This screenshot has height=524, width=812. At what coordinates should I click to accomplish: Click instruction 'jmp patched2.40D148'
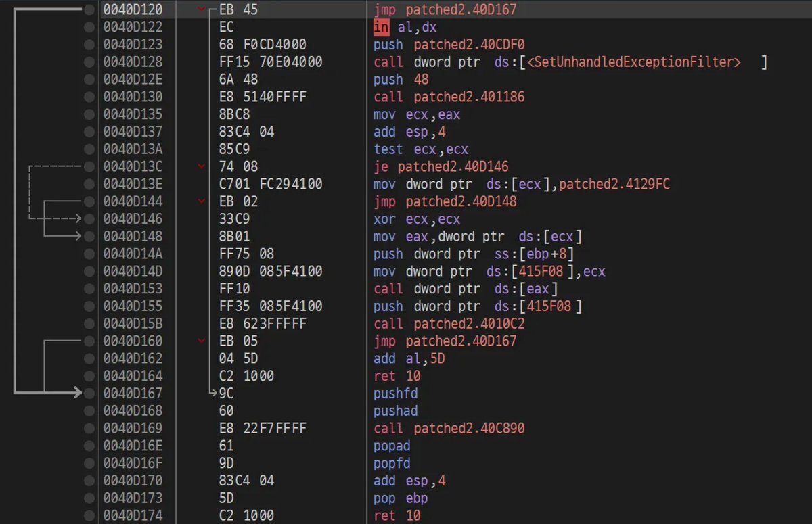[445, 201]
